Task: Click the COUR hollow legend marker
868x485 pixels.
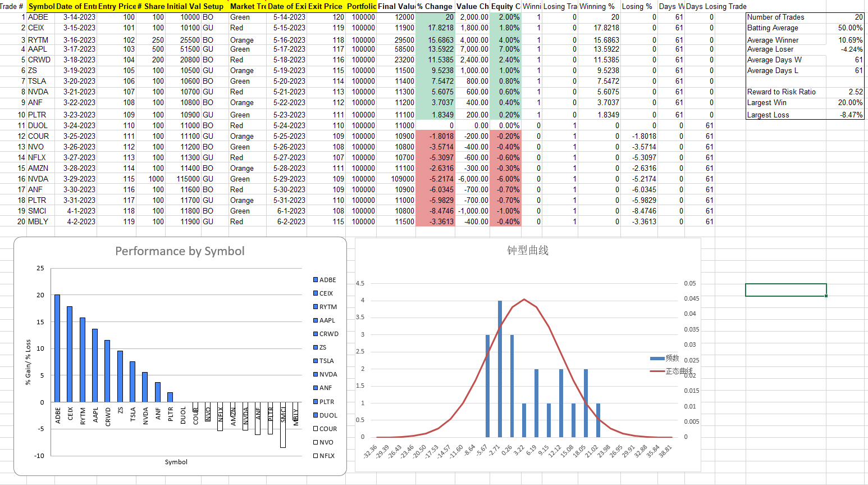Action: tap(315, 428)
